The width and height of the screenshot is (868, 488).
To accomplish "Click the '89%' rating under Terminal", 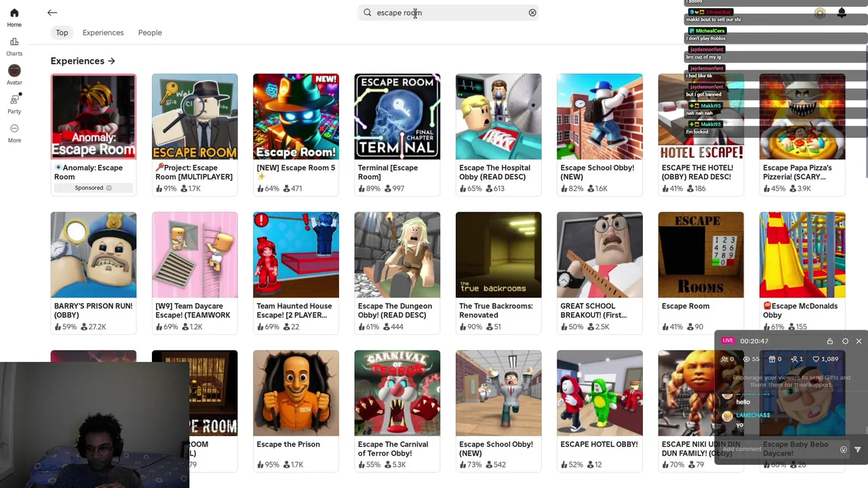I will [368, 188].
